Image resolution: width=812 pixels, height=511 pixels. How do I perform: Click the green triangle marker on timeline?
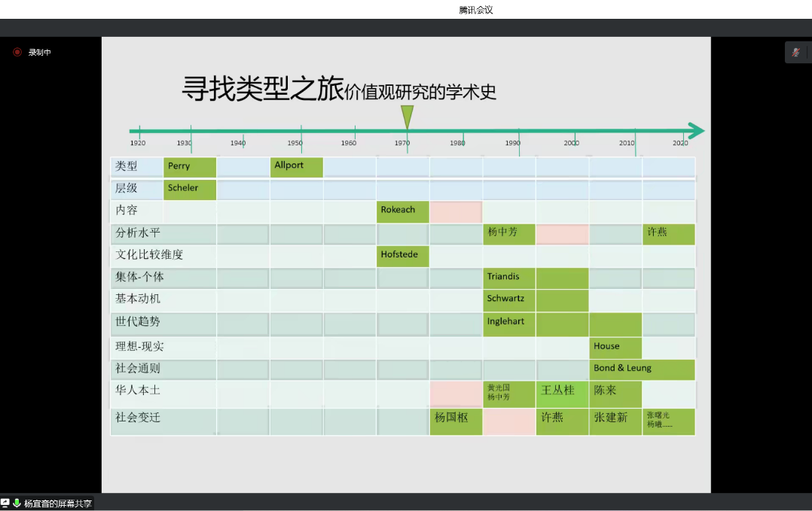[x=407, y=117]
